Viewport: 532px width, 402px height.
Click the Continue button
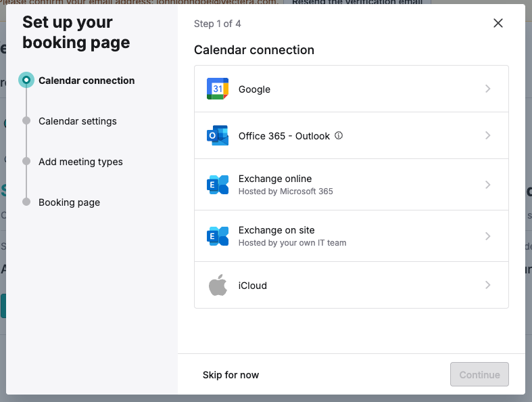click(x=479, y=374)
